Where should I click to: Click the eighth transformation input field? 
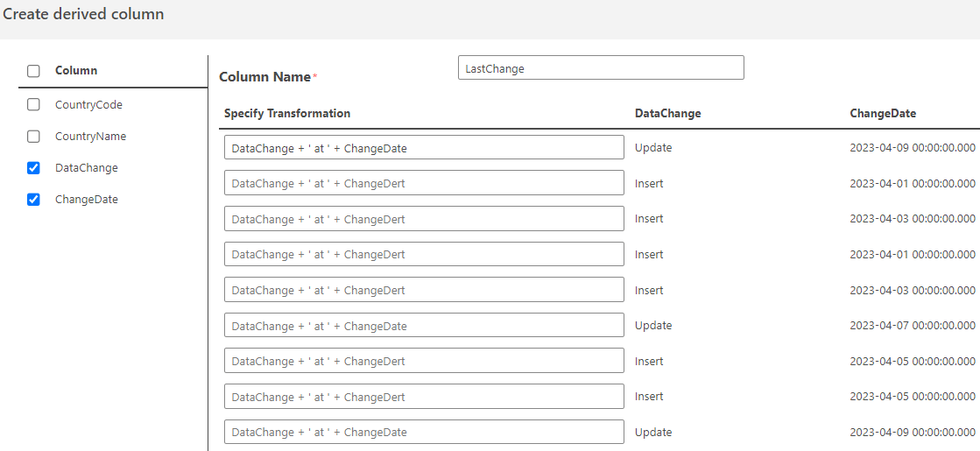tap(424, 397)
